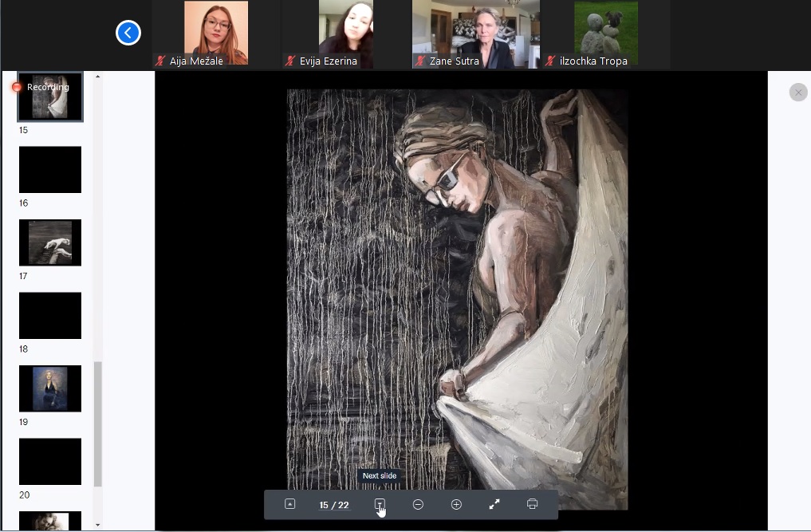The width and height of the screenshot is (811, 532).
Task: Click the Aija Mežale name label
Action: 196,61
